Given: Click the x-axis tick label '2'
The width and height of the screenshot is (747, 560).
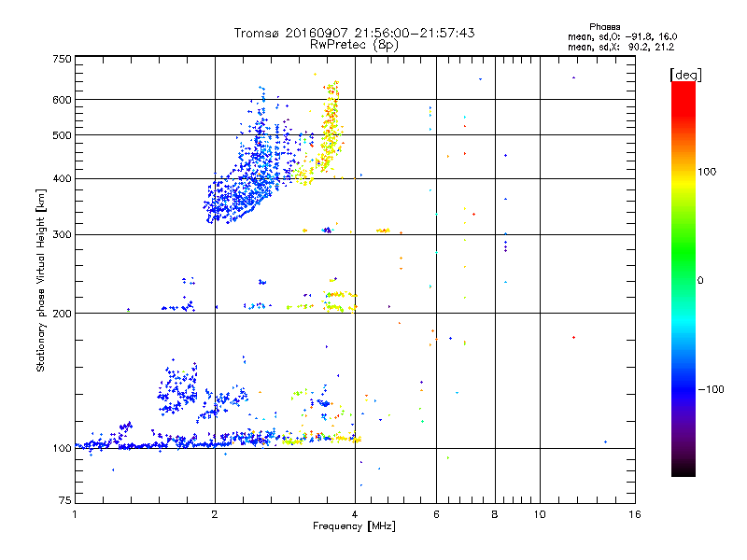Looking at the screenshot, I should [215, 514].
